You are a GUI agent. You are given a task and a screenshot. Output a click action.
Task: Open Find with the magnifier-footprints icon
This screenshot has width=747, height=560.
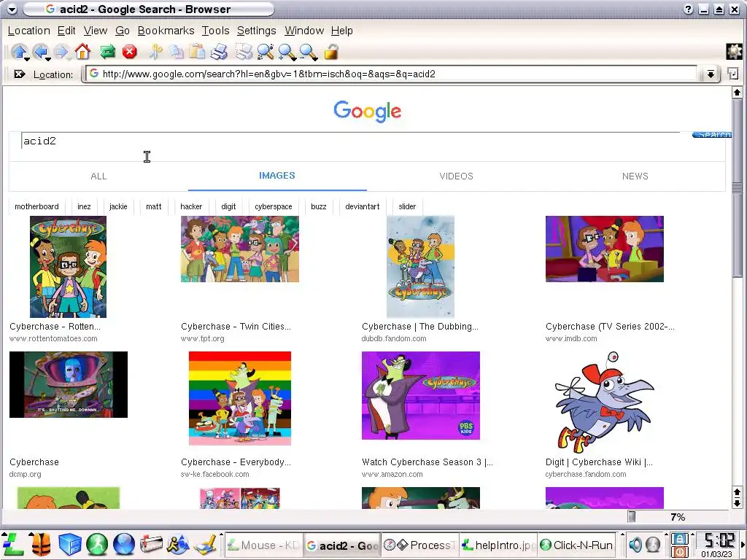(266, 52)
